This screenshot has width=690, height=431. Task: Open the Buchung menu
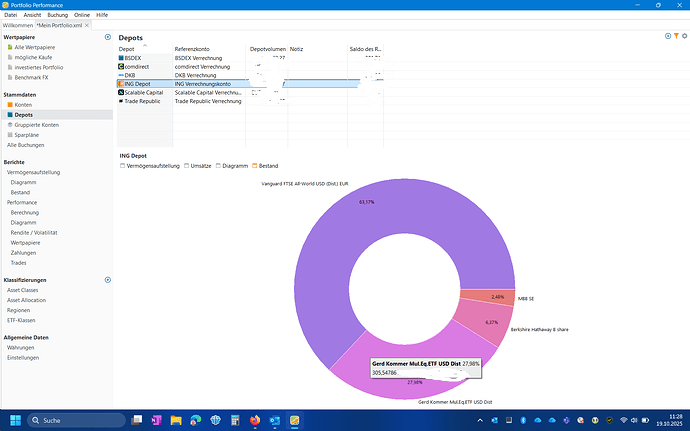coord(56,15)
